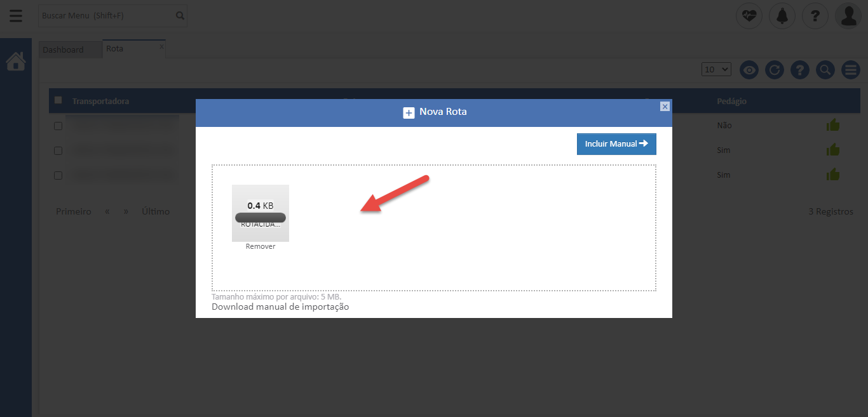Open the list options menu icon
This screenshot has width=868, height=417.
[850, 70]
